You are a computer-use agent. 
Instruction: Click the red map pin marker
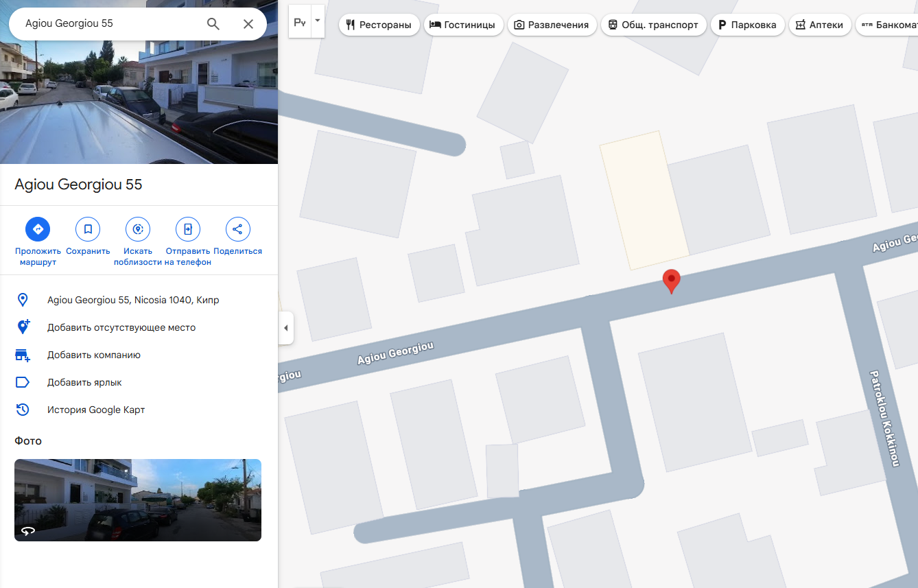(x=671, y=281)
